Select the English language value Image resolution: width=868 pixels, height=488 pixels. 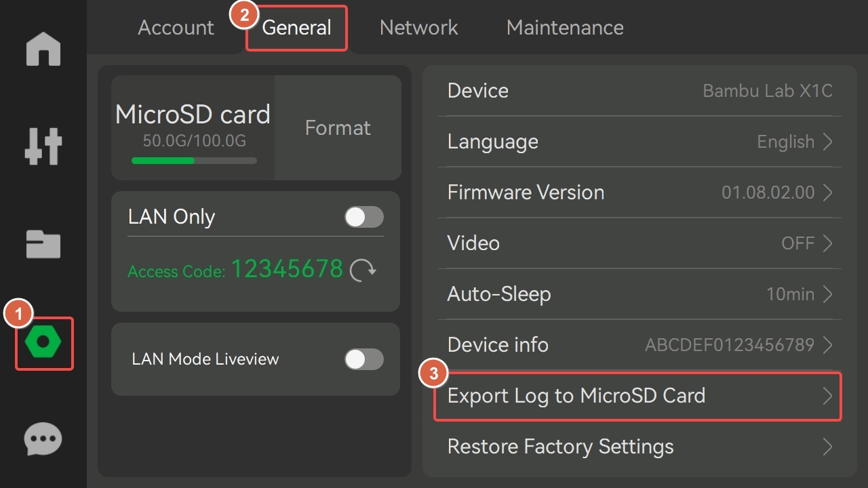click(786, 142)
